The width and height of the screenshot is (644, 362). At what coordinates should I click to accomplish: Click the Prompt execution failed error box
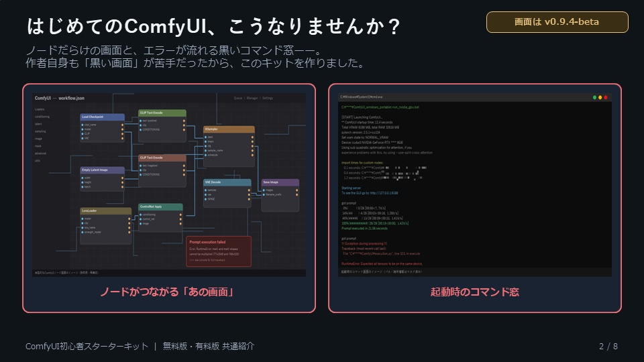(x=219, y=251)
